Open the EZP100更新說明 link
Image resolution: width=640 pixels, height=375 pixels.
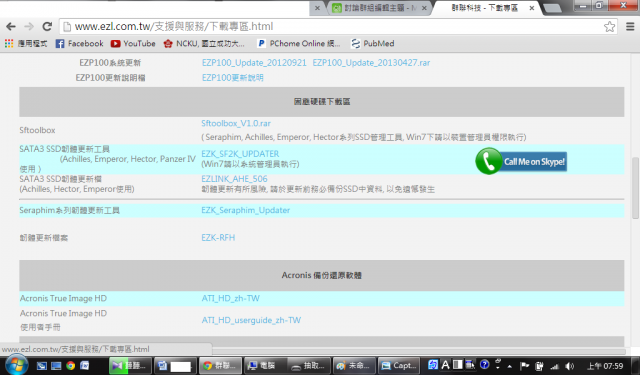click(233, 78)
